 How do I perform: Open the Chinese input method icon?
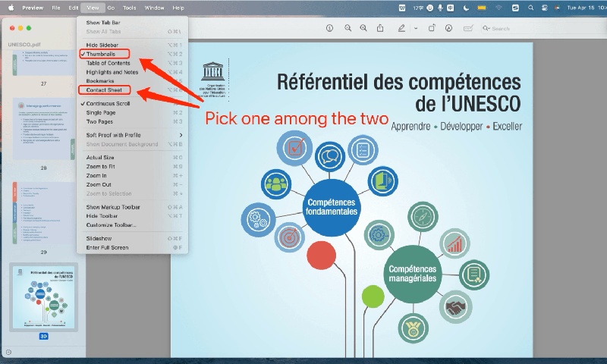(x=450, y=8)
